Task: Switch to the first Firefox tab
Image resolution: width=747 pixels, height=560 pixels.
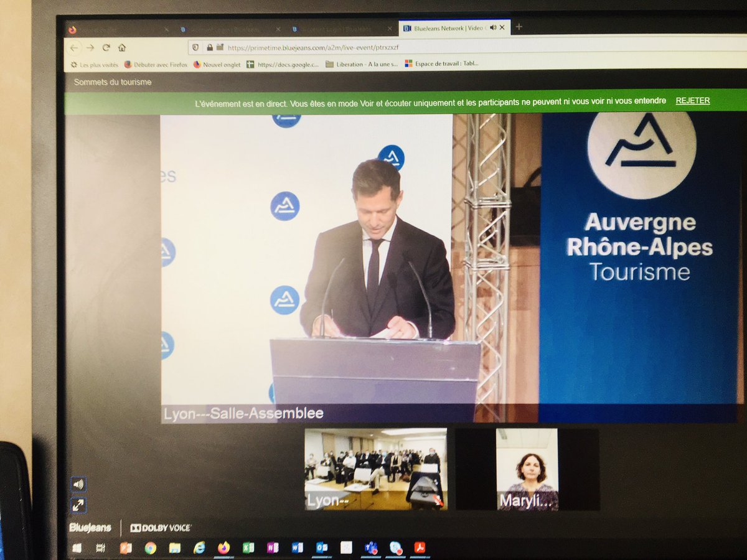Action: click(x=118, y=29)
